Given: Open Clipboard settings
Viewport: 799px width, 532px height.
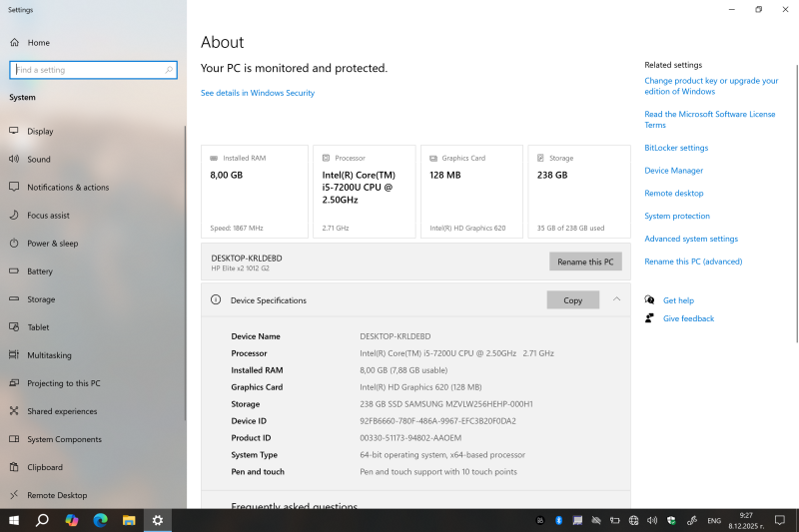Looking at the screenshot, I should [45, 466].
